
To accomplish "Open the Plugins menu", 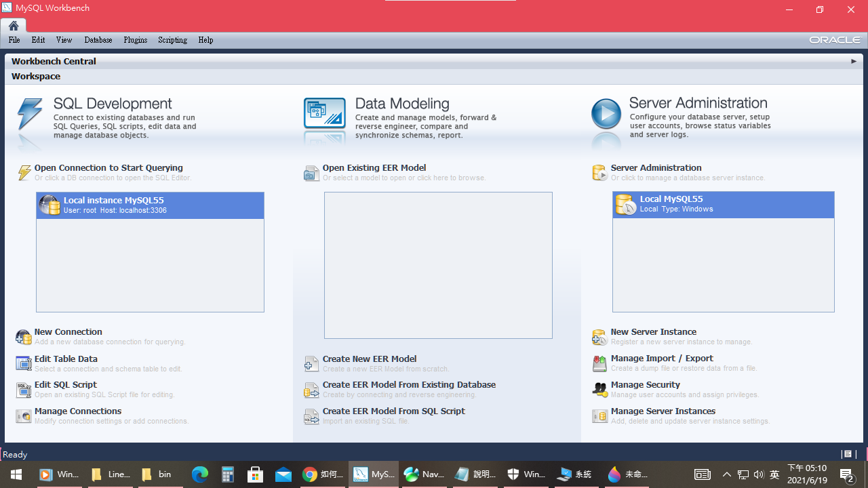I will (136, 40).
